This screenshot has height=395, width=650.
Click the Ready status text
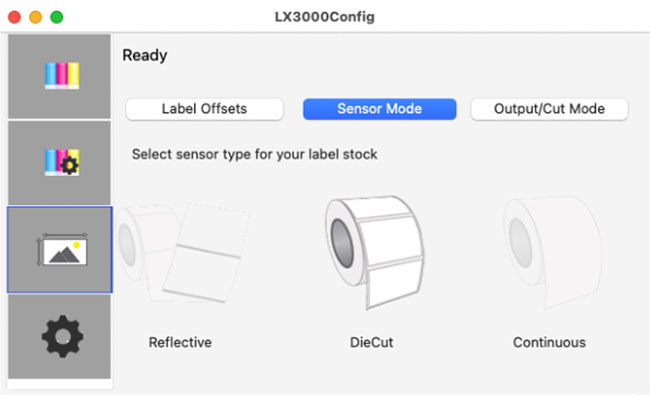[145, 56]
